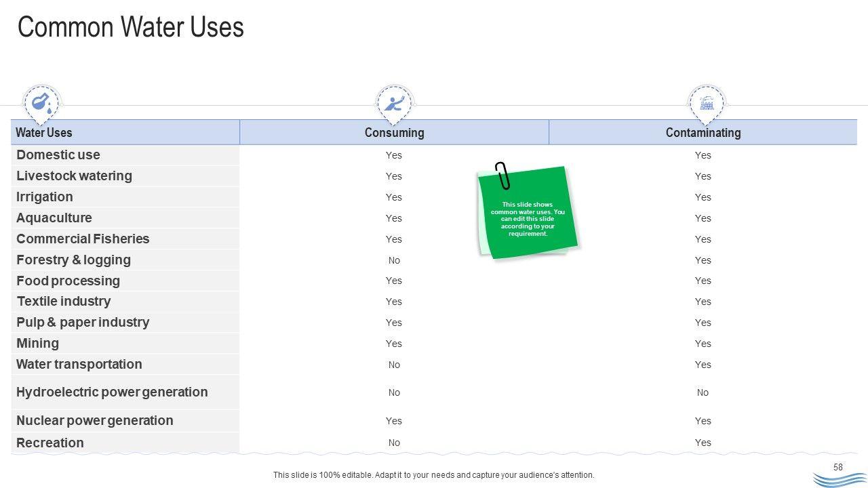This screenshot has height=488, width=868.
Task: Click the Consuming value for Forestry & logging
Action: click(394, 260)
